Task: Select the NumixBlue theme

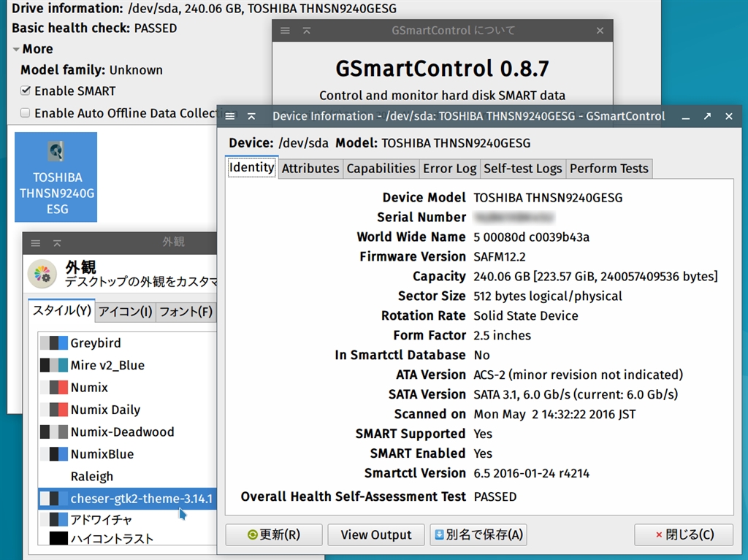Action: click(x=127, y=454)
